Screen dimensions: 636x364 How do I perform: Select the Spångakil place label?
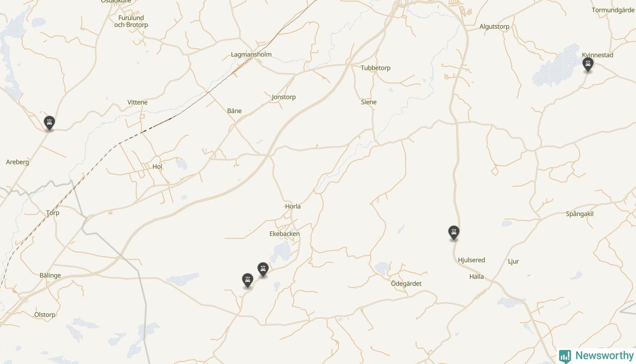click(x=579, y=214)
